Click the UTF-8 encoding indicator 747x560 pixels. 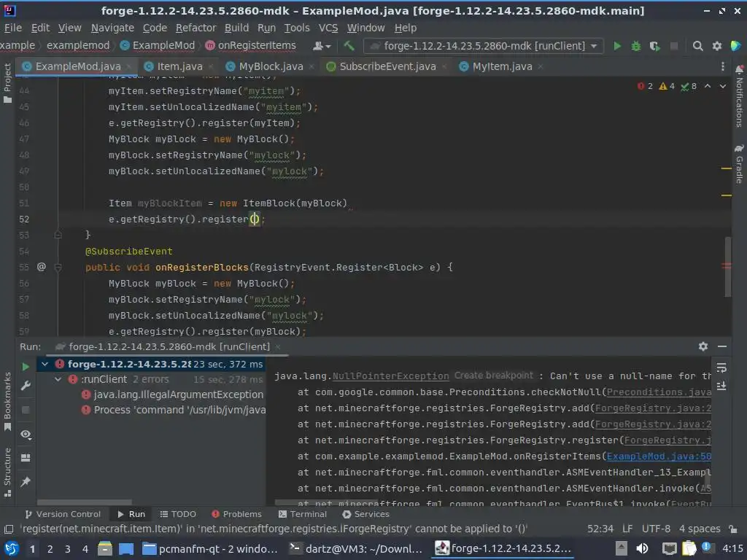point(656,529)
